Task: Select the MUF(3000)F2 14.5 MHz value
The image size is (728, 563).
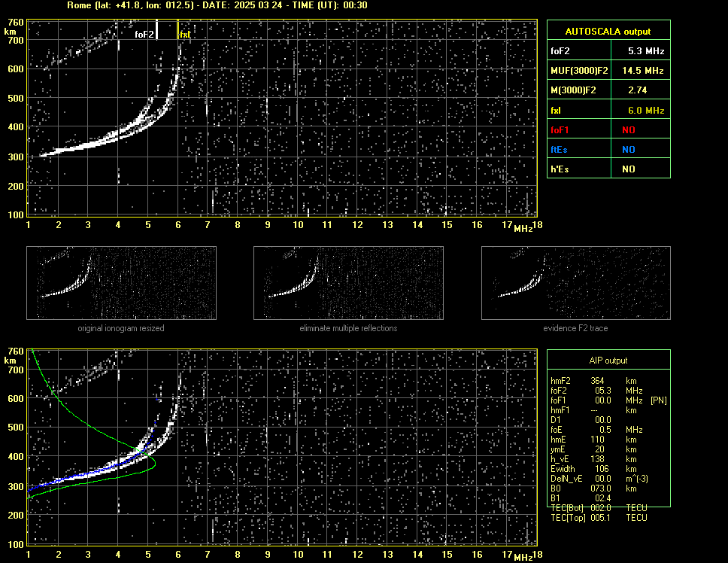Action: (643, 71)
